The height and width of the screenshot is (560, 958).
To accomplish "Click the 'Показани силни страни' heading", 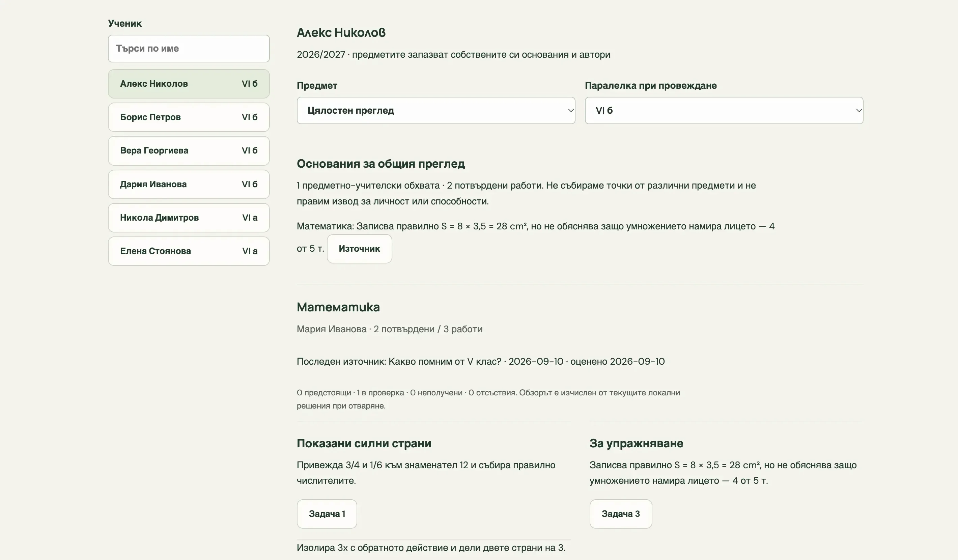I will (364, 443).
